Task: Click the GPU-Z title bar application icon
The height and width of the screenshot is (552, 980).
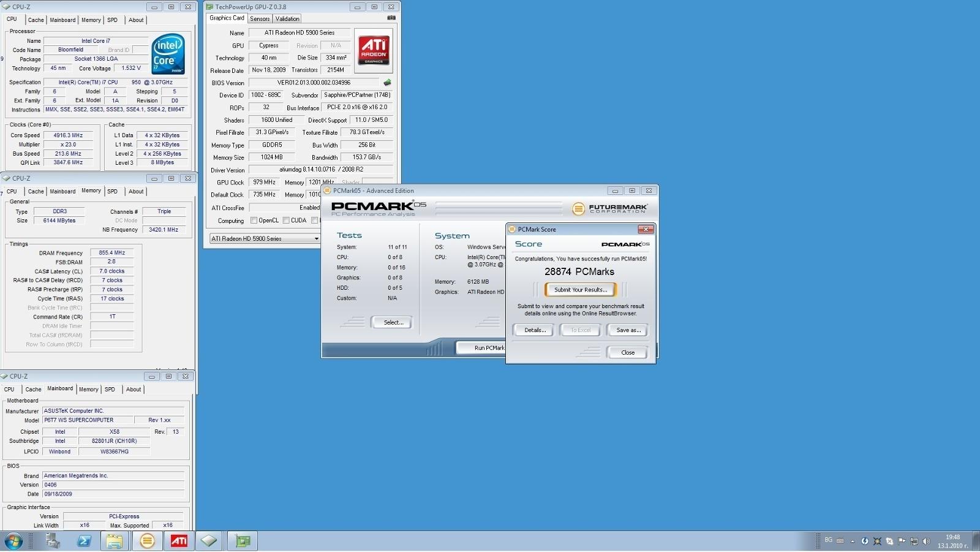Action: (209, 7)
